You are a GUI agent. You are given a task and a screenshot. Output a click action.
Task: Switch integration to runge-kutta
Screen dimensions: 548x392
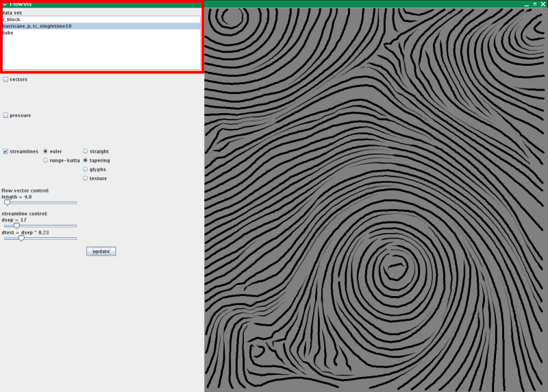[x=45, y=160]
